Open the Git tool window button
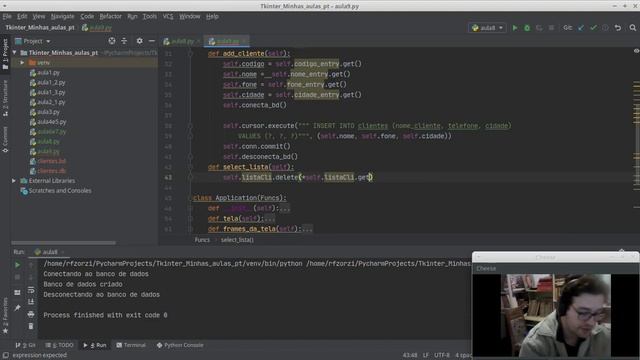The height and width of the screenshot is (360, 640). [x=25, y=345]
